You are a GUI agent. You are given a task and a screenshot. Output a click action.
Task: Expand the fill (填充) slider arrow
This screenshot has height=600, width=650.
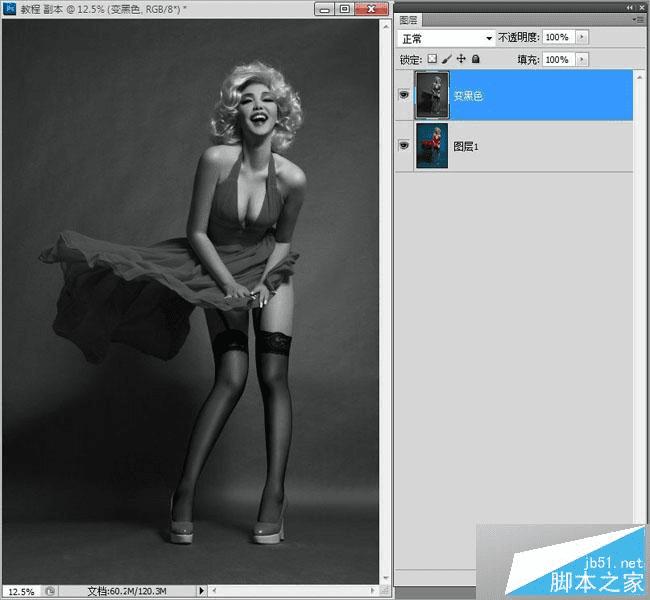click(x=582, y=60)
